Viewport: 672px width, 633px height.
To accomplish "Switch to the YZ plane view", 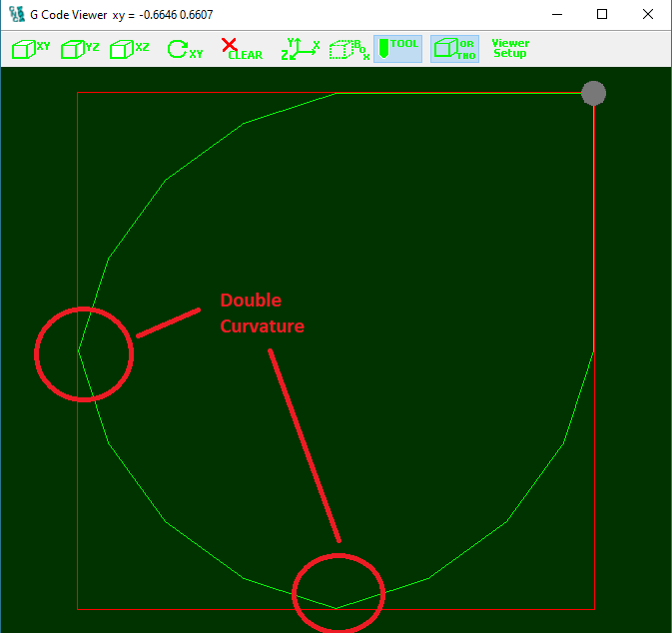I will (80, 49).
